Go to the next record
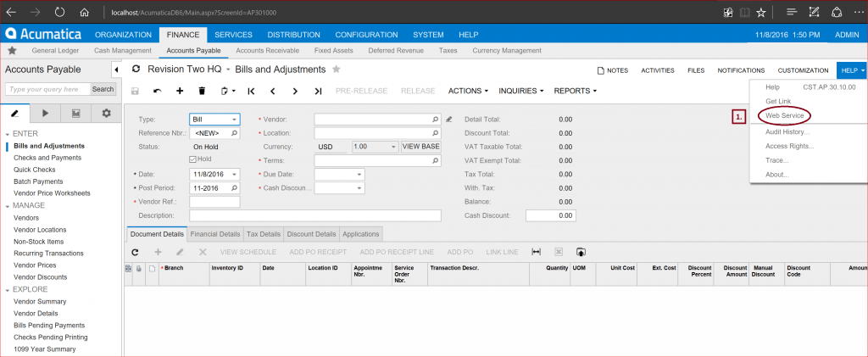868x357 pixels. pyautogui.click(x=295, y=91)
